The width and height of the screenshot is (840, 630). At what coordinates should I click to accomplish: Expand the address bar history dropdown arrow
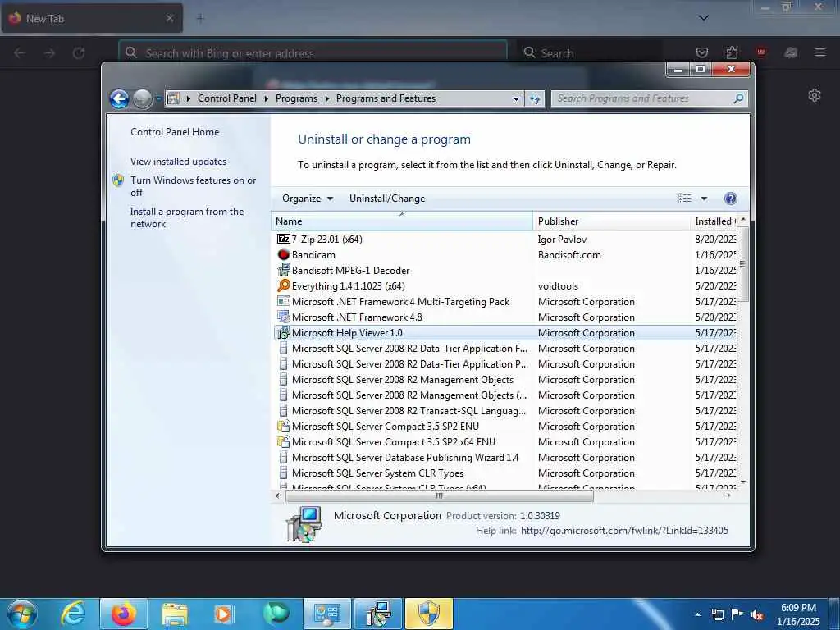pos(516,99)
